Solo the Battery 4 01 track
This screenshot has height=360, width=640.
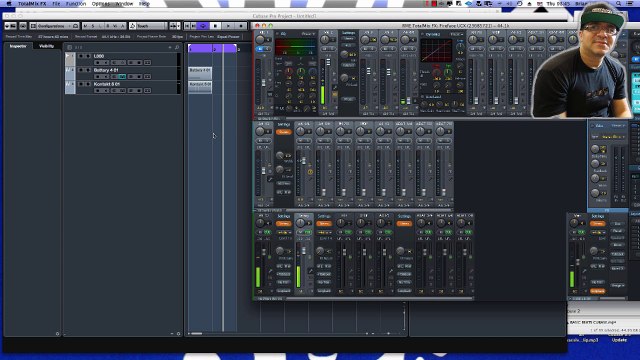[88, 70]
